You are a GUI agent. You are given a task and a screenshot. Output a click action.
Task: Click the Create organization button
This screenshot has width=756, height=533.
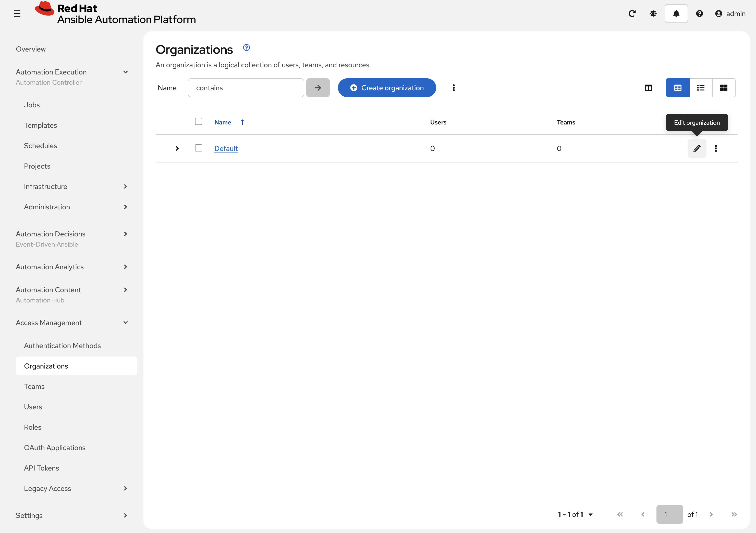(x=387, y=87)
